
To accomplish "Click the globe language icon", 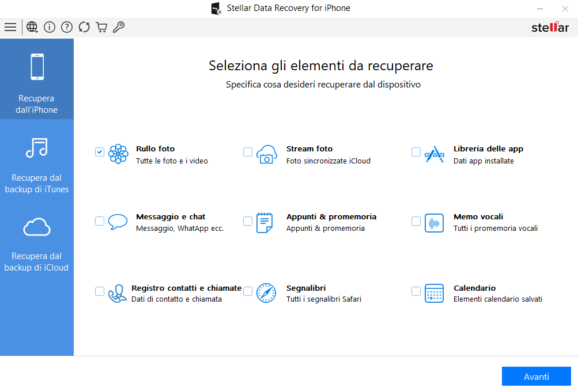I will click(32, 27).
